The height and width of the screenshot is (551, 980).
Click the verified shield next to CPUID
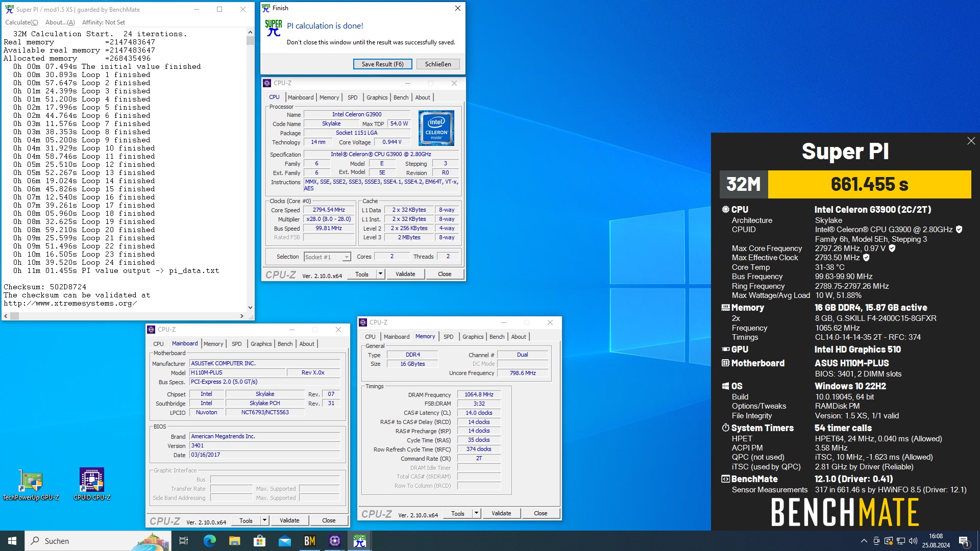[959, 230]
